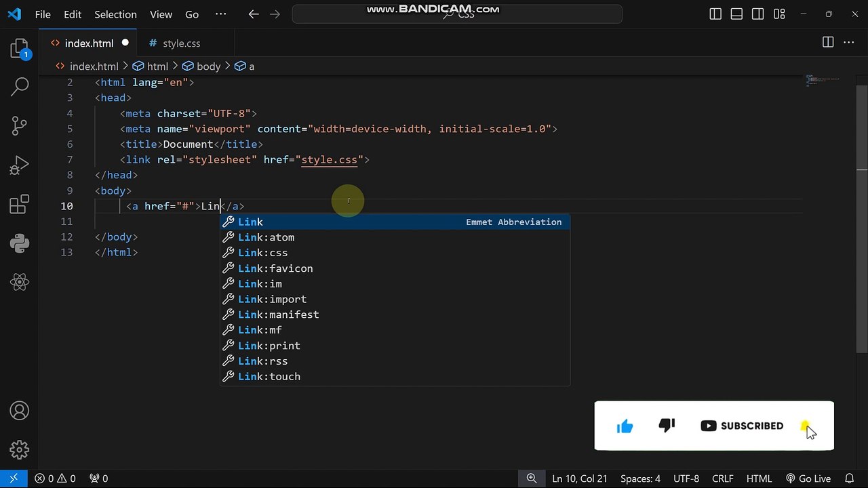This screenshot has width=868, height=488.
Task: Open the Extensions view icon
Action: [x=20, y=204]
